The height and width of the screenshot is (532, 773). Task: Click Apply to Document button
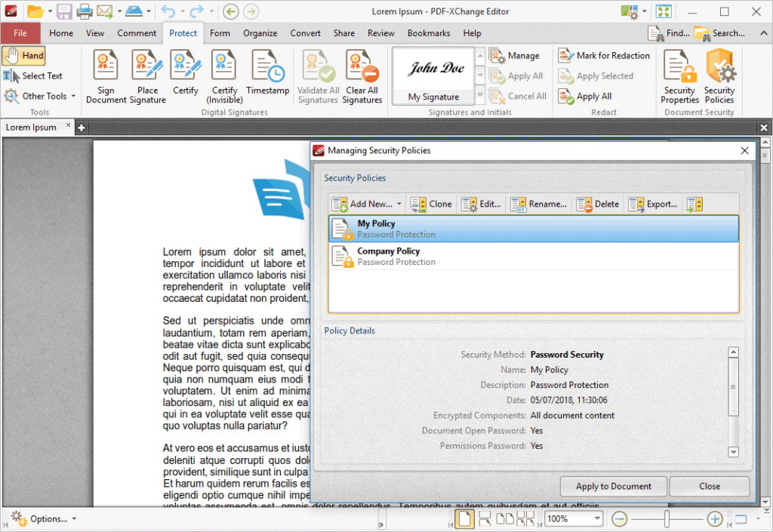[x=613, y=486]
